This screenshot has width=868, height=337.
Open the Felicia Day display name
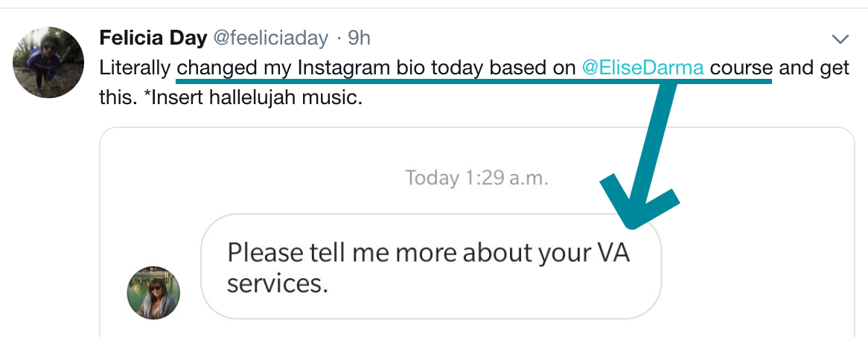tap(153, 37)
